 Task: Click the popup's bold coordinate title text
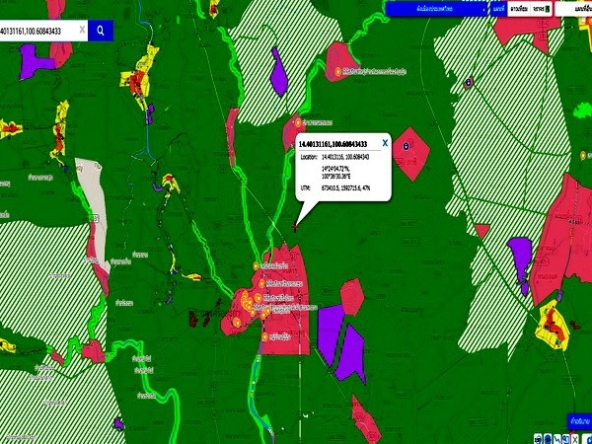tap(333, 144)
